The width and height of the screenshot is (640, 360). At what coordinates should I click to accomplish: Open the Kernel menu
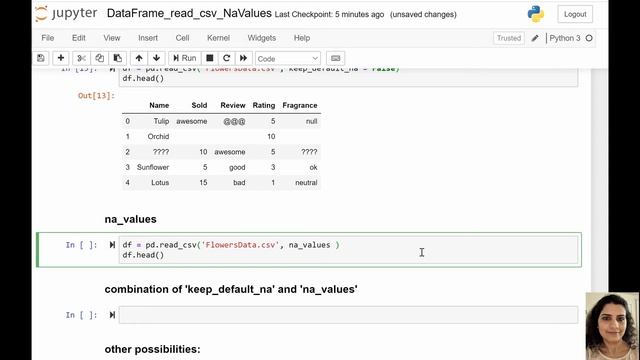click(x=218, y=38)
